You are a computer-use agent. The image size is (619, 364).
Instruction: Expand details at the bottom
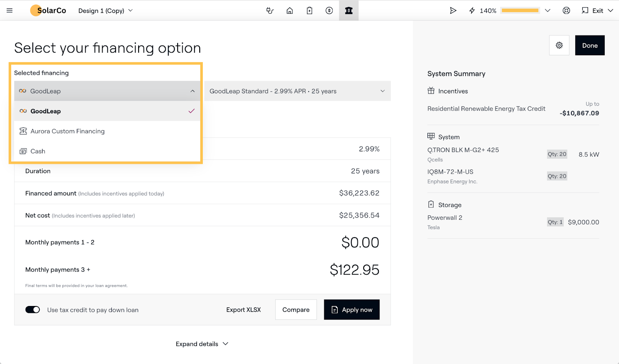(x=202, y=344)
